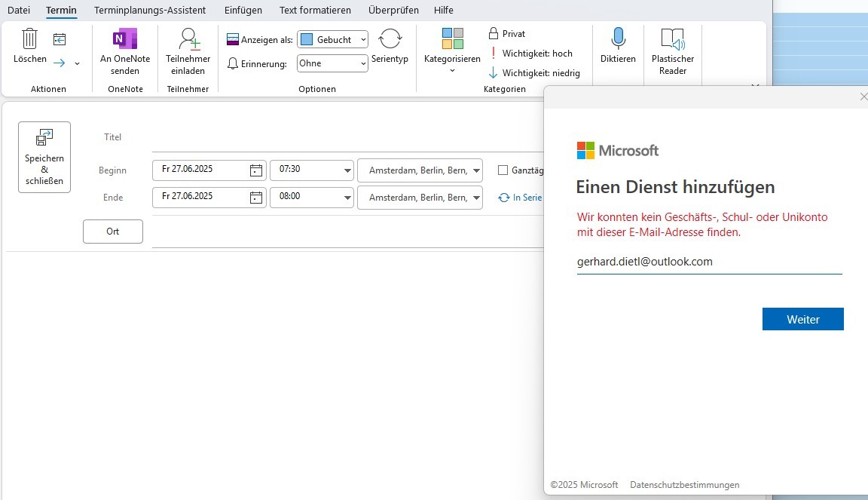Open the Datei menu

(x=19, y=10)
